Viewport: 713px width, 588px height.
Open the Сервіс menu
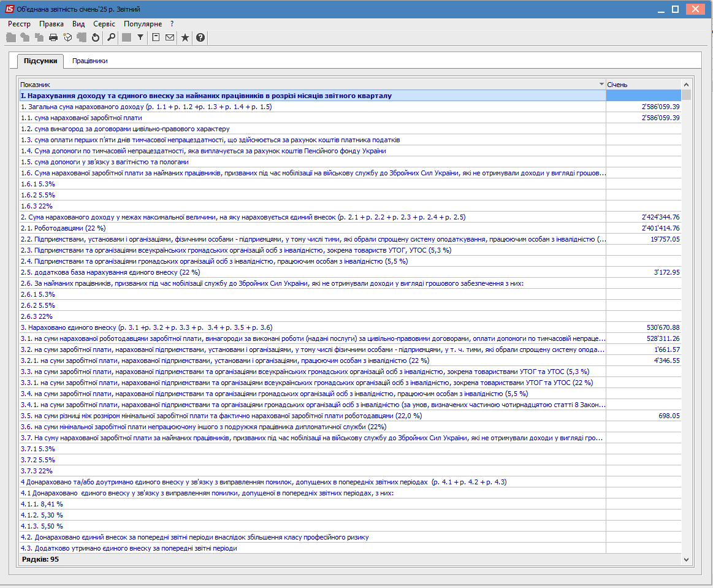tap(104, 24)
